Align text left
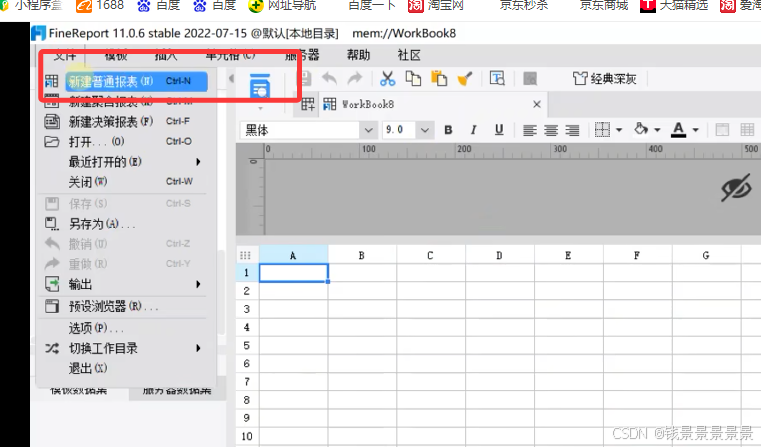Image resolution: width=761 pixels, height=447 pixels. click(x=529, y=130)
